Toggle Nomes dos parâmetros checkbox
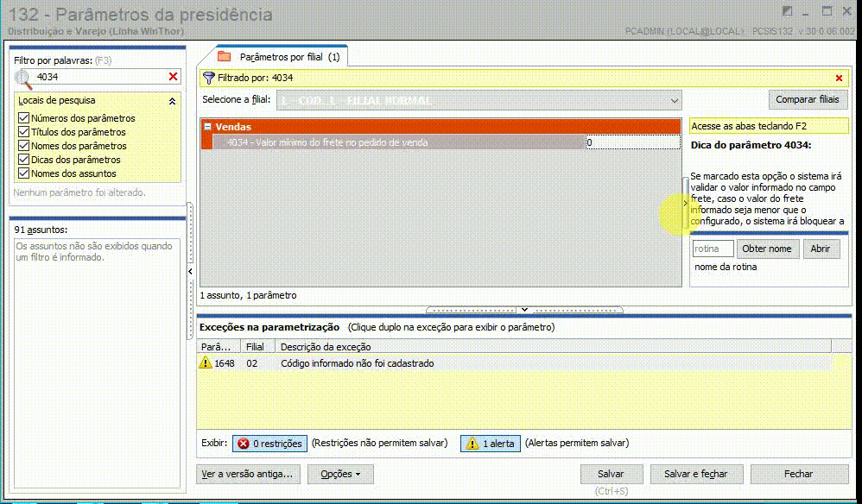The width and height of the screenshot is (862, 504). (x=23, y=146)
